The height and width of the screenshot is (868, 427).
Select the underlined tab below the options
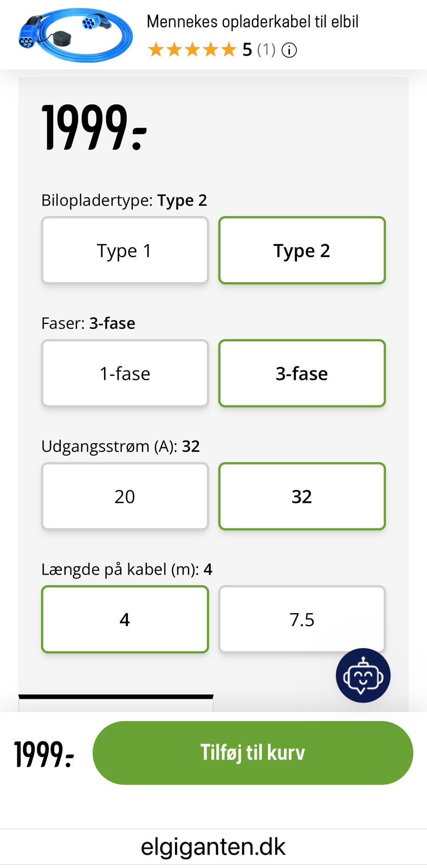pos(116,703)
